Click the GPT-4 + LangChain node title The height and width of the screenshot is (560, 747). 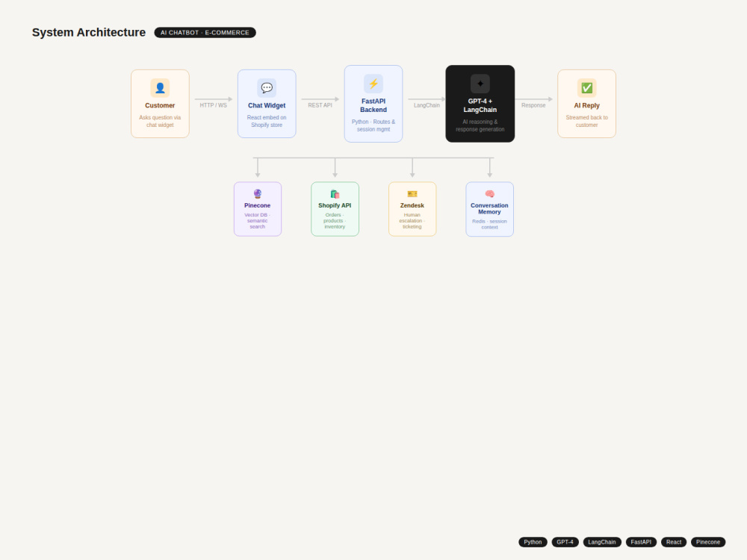[x=480, y=105]
